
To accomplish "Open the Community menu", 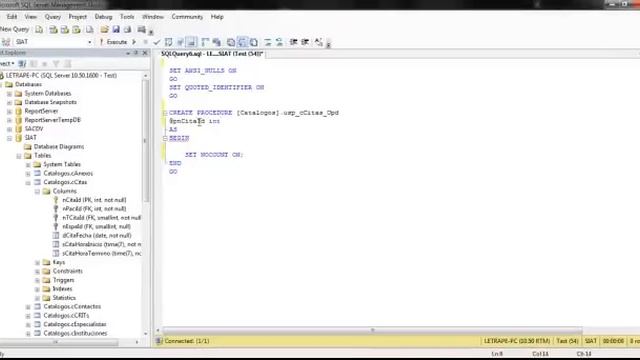I will pyautogui.click(x=187, y=17).
